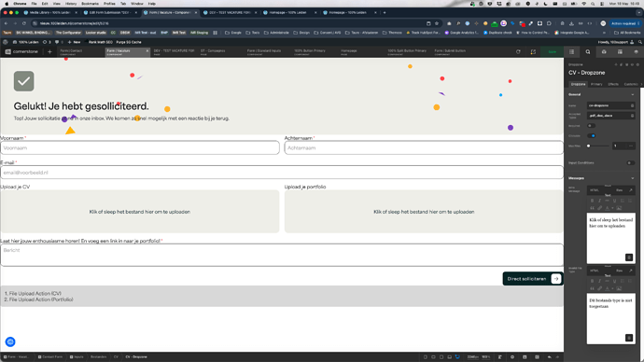Toggle bold in the Idle Message editor
Viewport: 644px width, 362px height.
(592, 201)
